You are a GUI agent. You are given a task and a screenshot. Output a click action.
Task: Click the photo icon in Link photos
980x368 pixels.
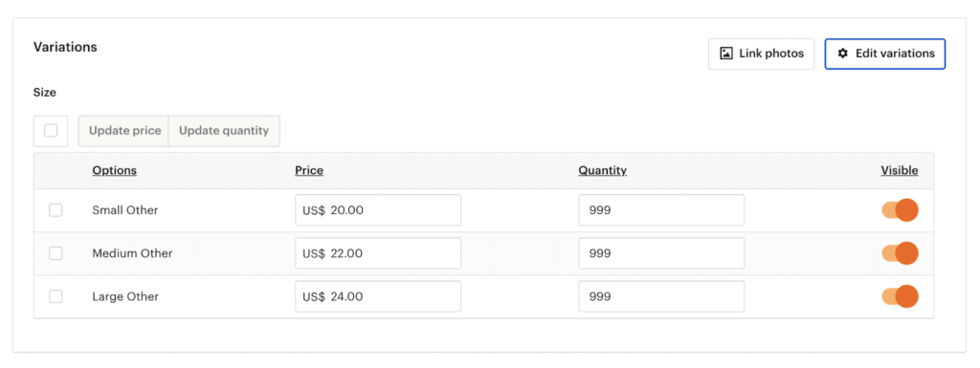click(726, 54)
